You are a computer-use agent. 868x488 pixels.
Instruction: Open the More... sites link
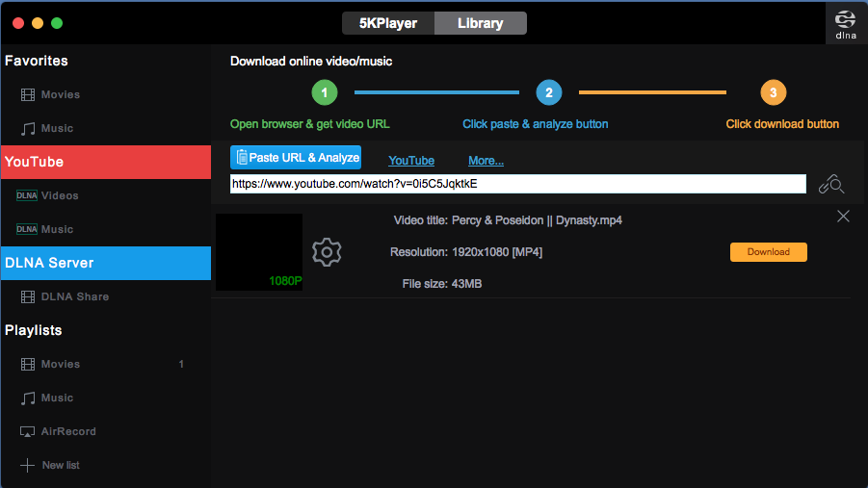pos(487,161)
